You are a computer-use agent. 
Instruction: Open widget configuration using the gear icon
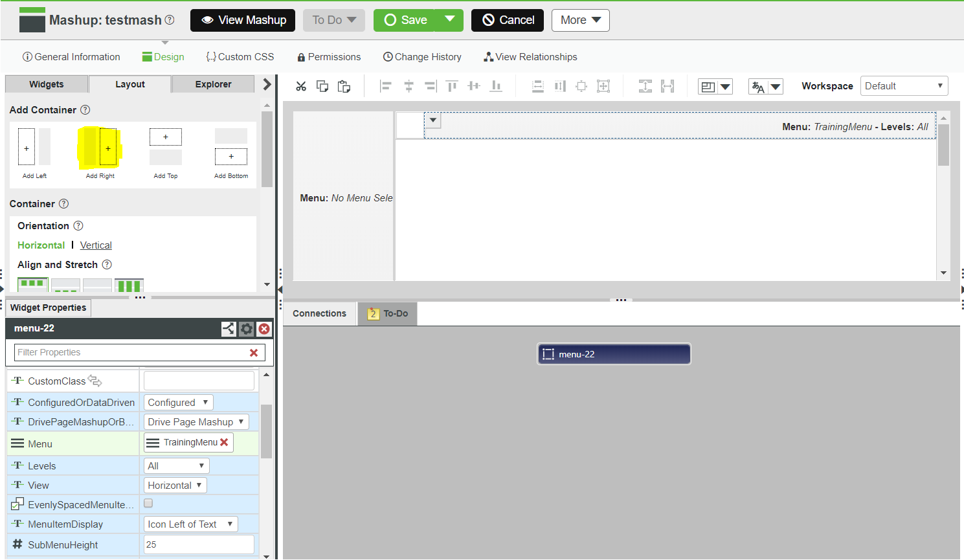point(246,328)
